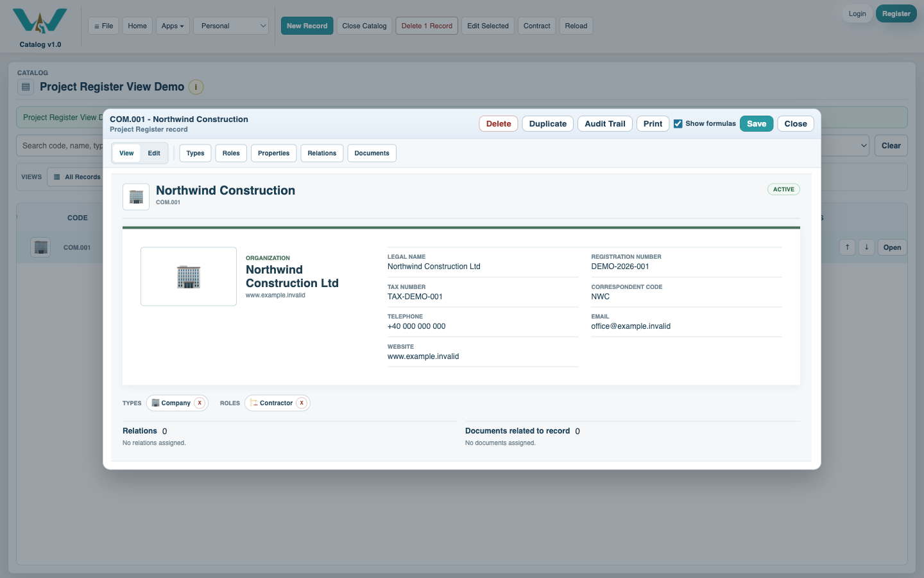Click the building icon in the COM.001 table row
Screen dimensions: 924x578
(x=41, y=247)
